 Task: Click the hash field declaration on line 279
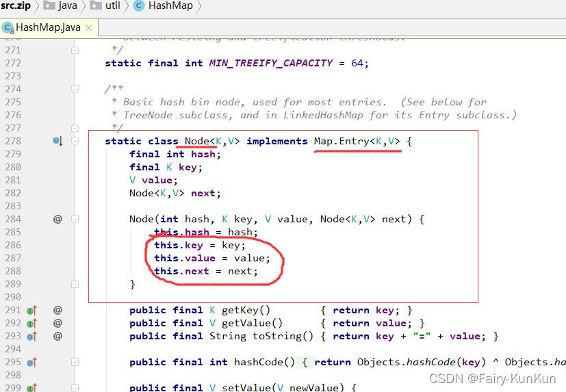(203, 154)
